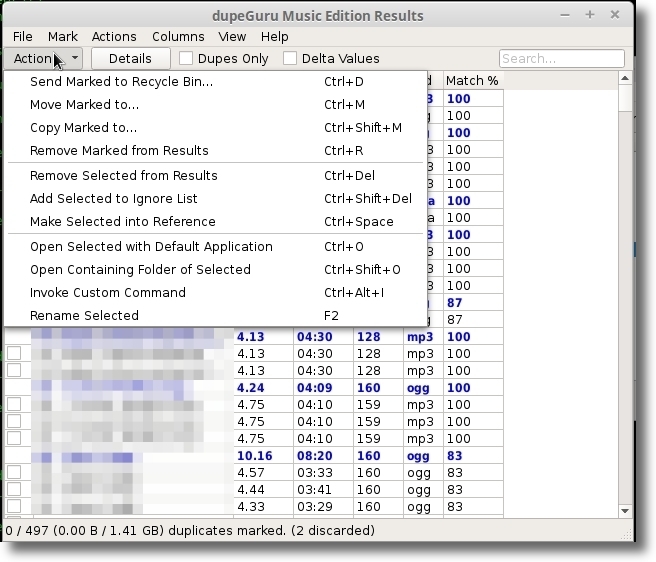The height and width of the screenshot is (562, 656).
Task: Click the Match % column header
Action: click(x=473, y=81)
